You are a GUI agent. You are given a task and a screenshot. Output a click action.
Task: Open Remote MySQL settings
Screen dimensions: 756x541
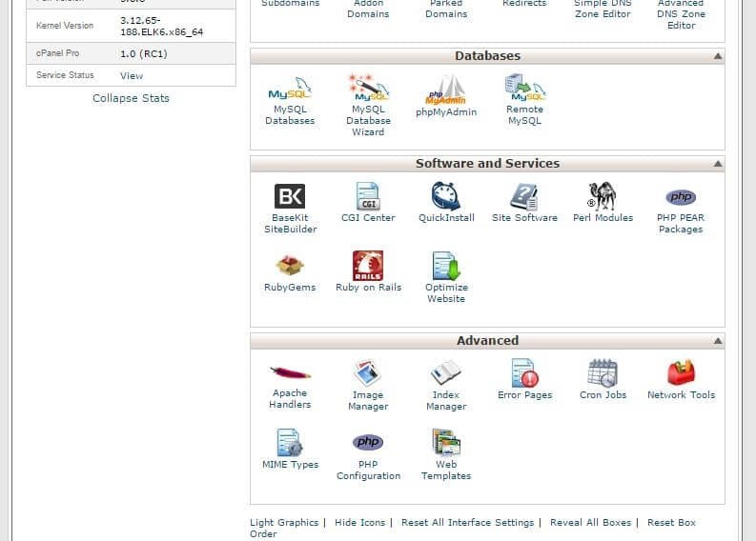(524, 87)
